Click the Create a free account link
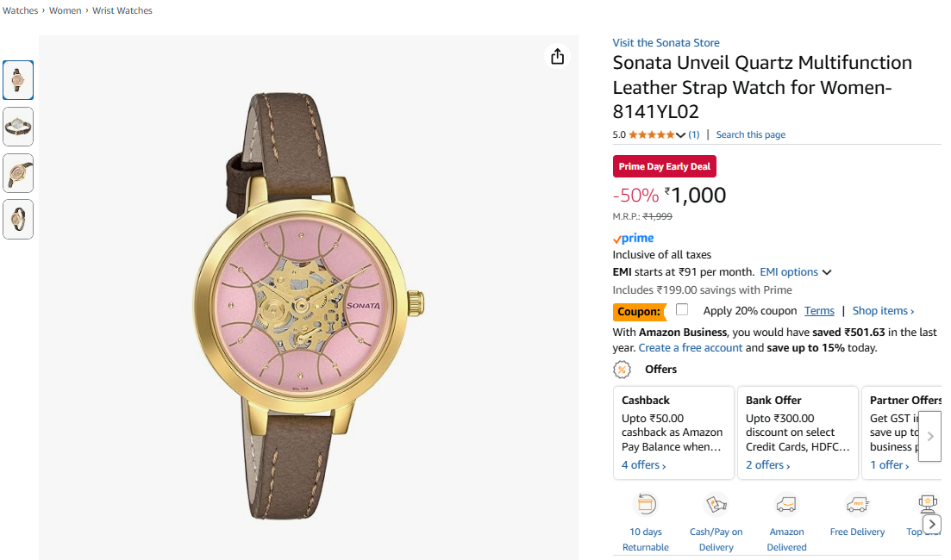The image size is (951, 560). pyautogui.click(x=690, y=348)
